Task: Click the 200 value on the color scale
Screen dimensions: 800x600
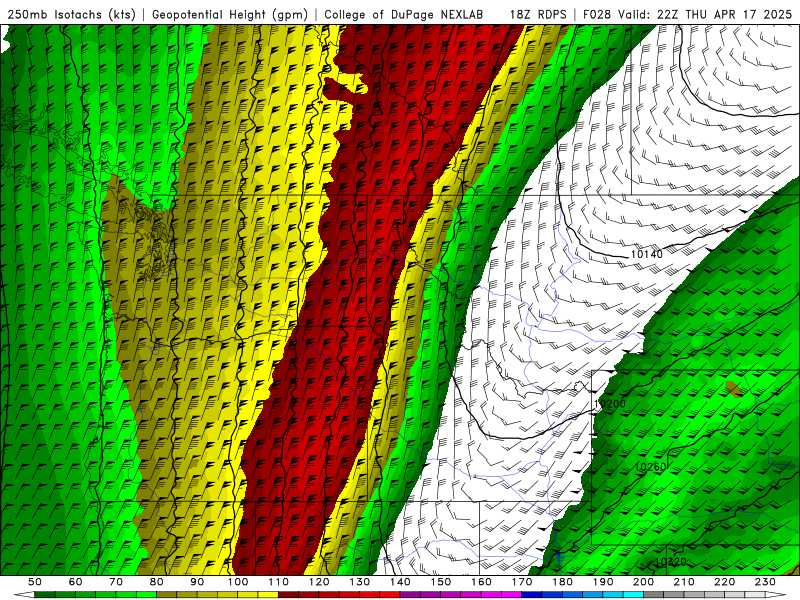Action: coord(643,582)
